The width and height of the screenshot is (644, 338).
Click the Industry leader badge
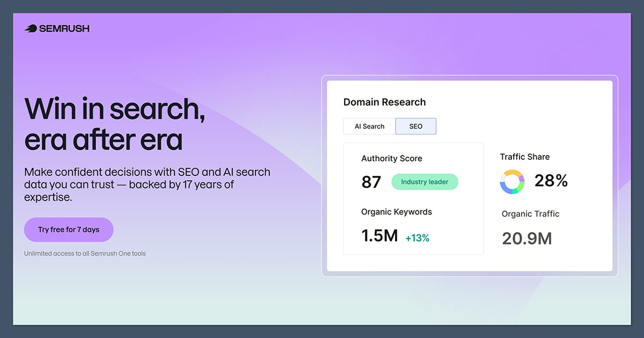[425, 182]
